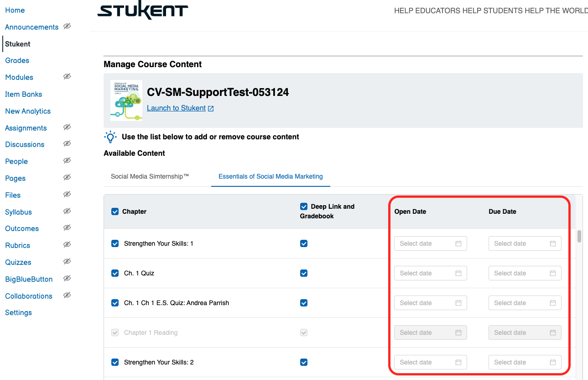Click the content table vertical scrollbar thumb
Screen dimensions: 588x380
pos(579,236)
